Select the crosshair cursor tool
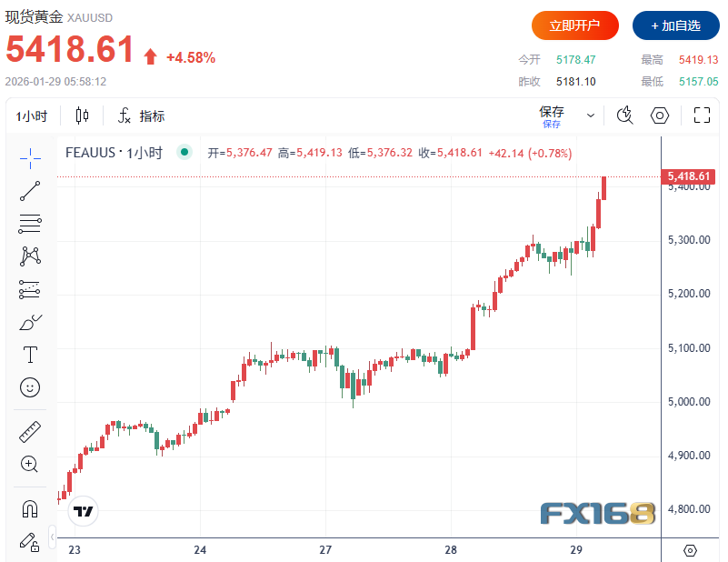The width and height of the screenshot is (728, 562). [30, 157]
